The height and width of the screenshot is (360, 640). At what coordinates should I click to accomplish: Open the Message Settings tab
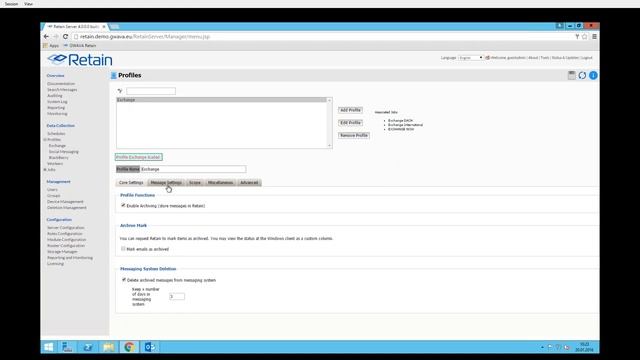pos(166,182)
